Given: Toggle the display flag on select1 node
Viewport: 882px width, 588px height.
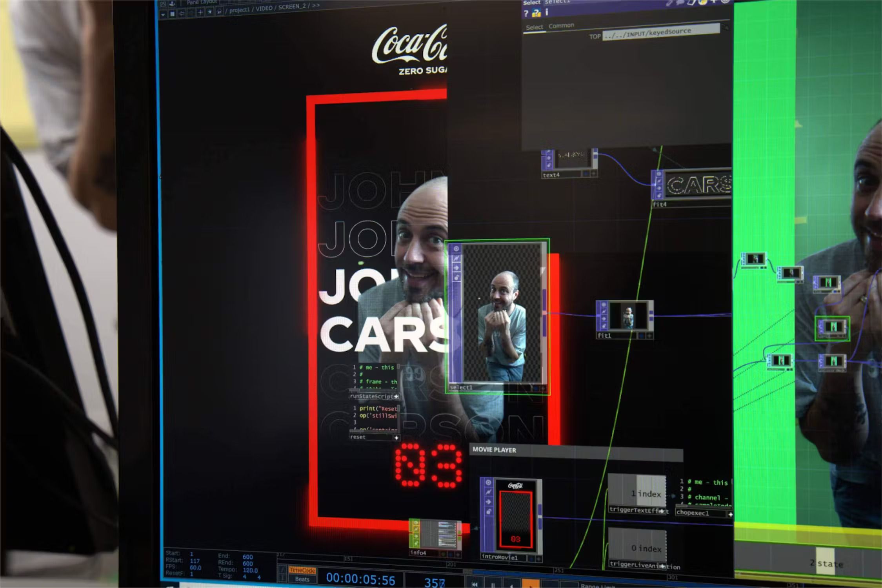Looking at the screenshot, I should (536, 388).
